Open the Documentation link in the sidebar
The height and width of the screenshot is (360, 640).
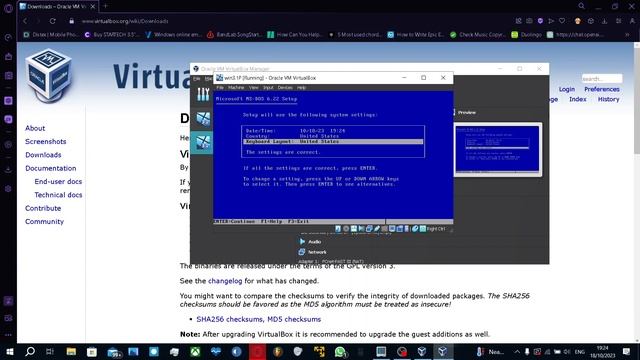(51, 168)
